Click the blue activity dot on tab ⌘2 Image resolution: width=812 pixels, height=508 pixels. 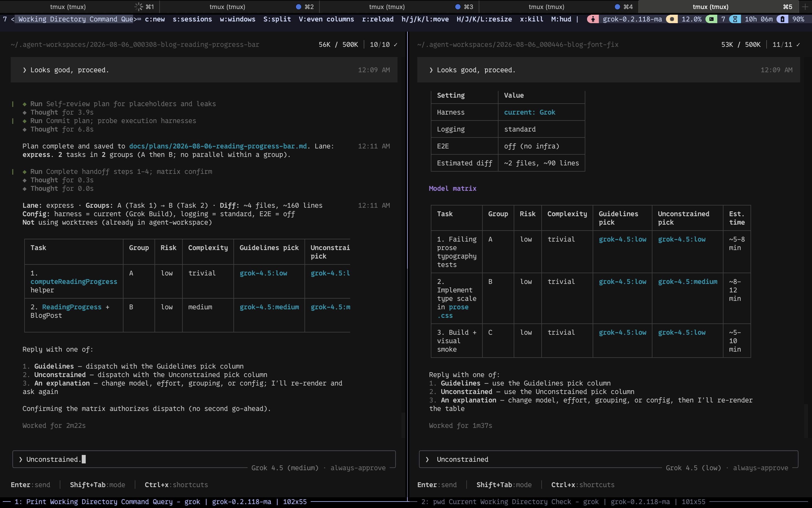pos(298,7)
